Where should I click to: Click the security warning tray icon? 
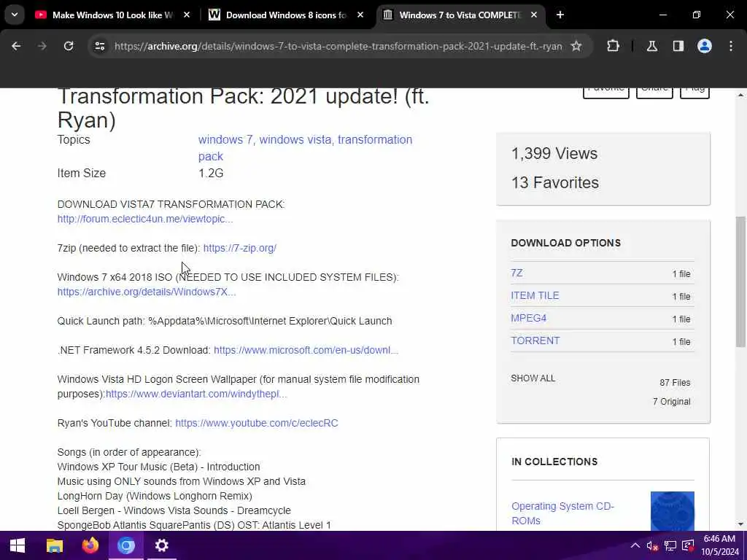[688, 545]
